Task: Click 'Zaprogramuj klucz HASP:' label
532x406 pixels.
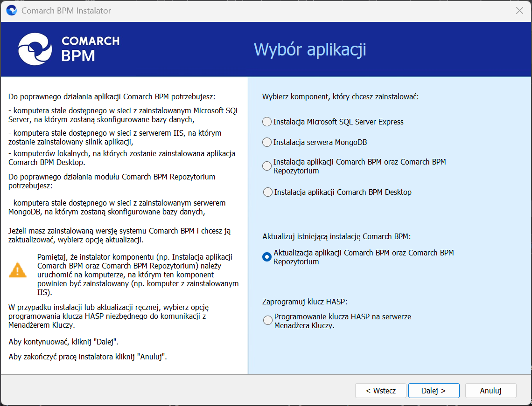Action: tap(305, 302)
